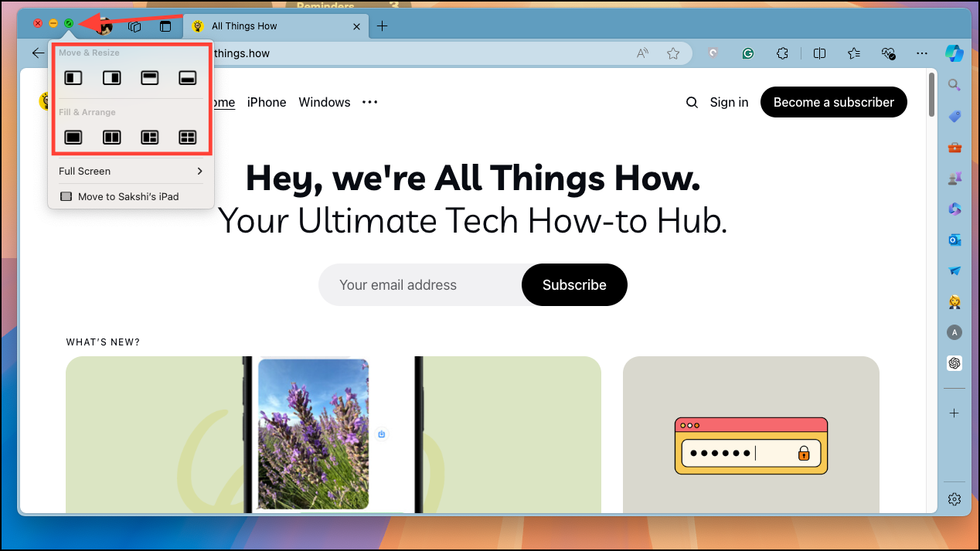Expand the Full Screen submenu
Viewport: 980px width, 551px height.
point(131,171)
